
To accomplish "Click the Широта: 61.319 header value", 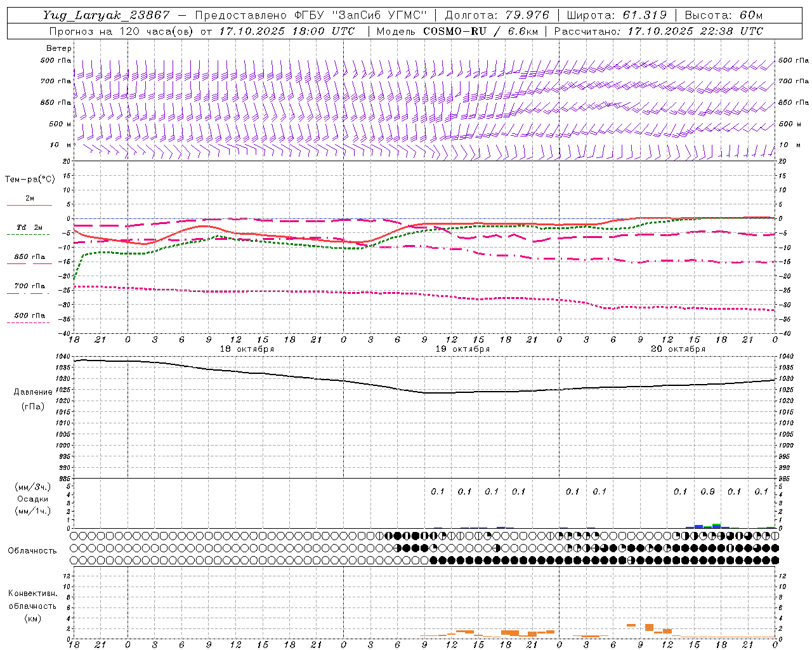I will click(616, 15).
